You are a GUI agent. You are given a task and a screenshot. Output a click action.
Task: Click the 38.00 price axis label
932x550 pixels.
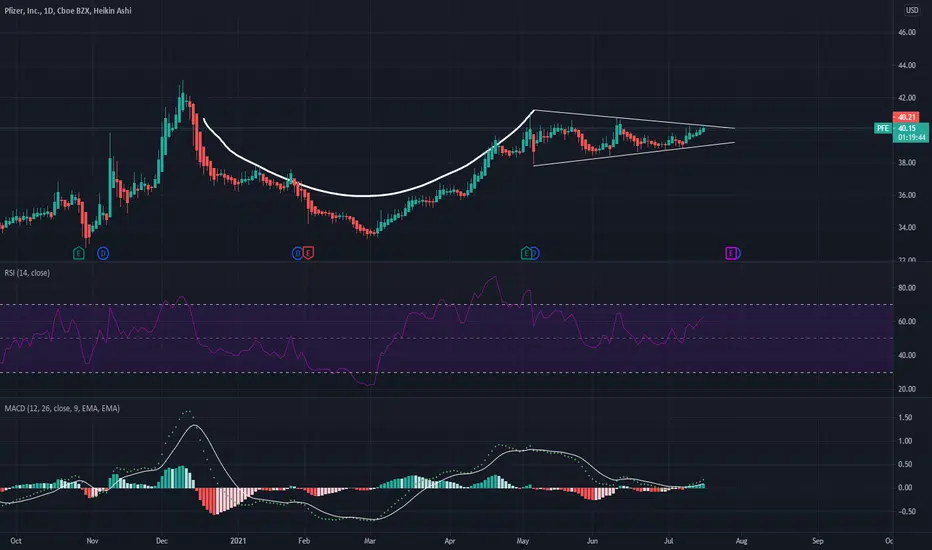(x=906, y=163)
